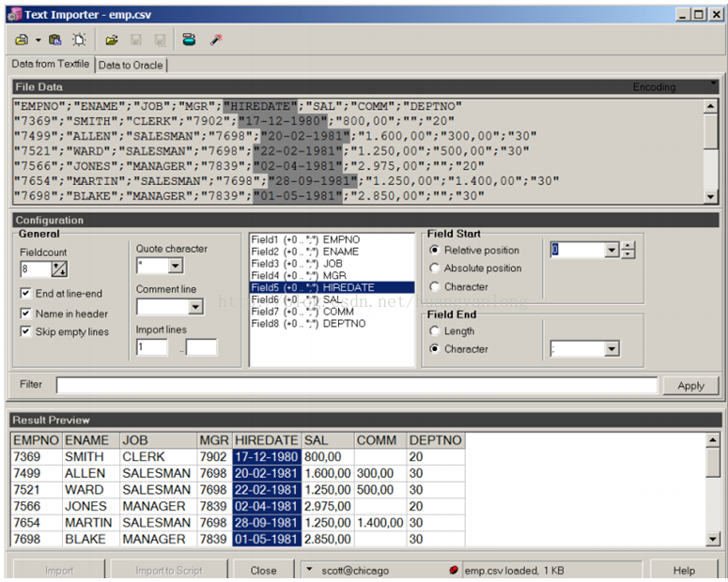Click the Paste data from clipboard icon
The width and height of the screenshot is (728, 582).
pos(55,40)
